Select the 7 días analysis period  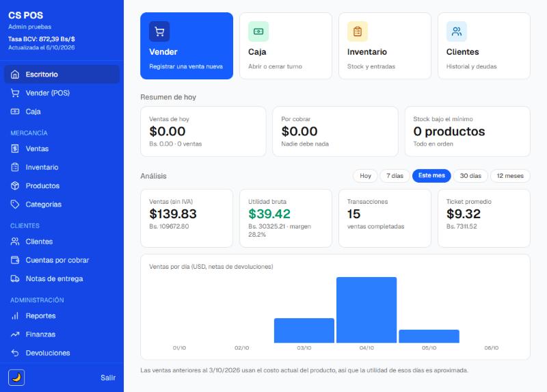tap(395, 176)
